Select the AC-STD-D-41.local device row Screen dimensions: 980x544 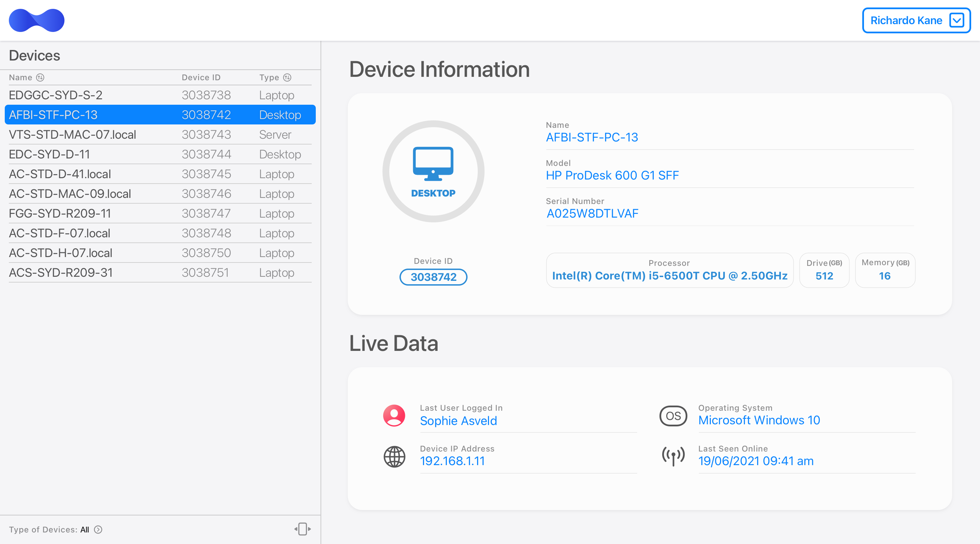[x=160, y=174]
